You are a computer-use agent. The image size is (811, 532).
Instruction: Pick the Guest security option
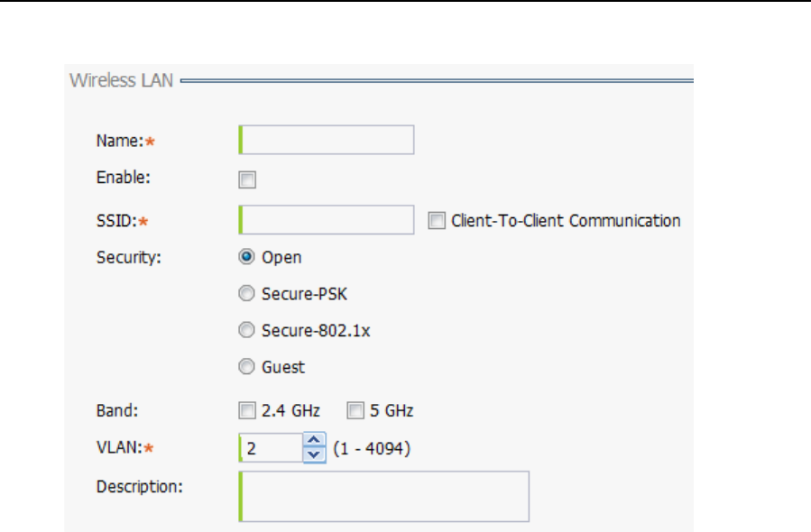click(246, 367)
